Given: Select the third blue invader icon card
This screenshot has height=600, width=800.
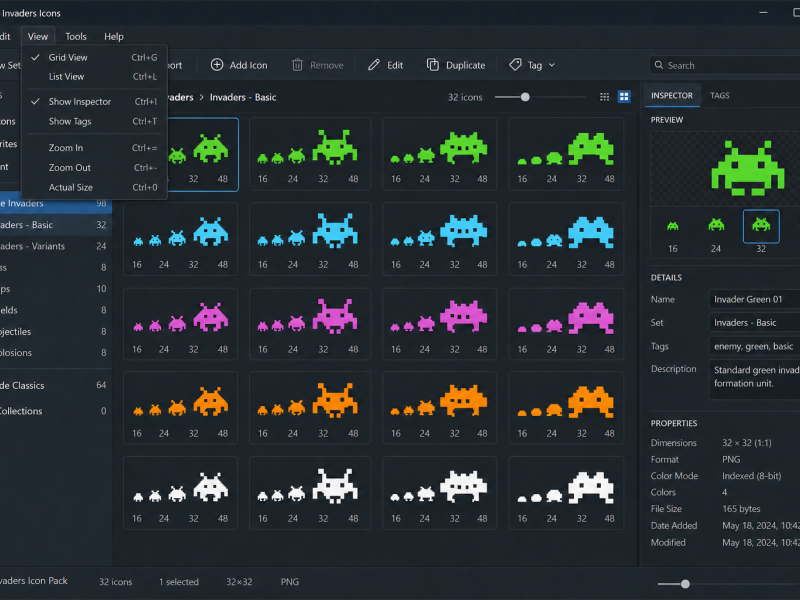Looking at the screenshot, I should point(439,239).
